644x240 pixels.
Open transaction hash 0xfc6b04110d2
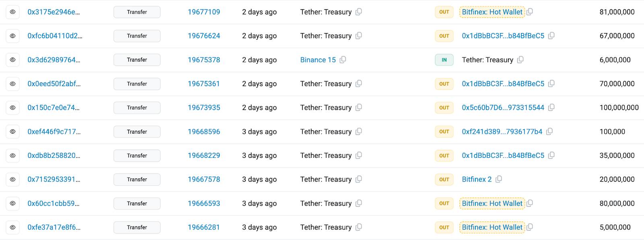point(55,36)
